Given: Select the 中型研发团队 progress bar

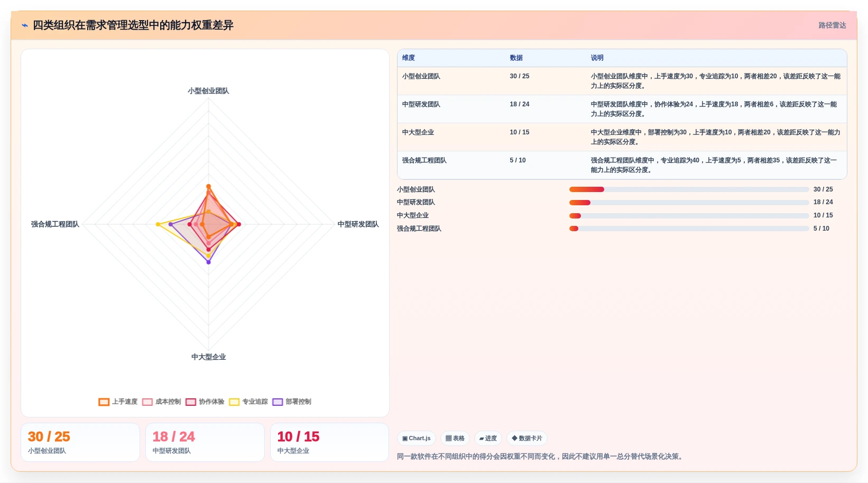Looking at the screenshot, I should [x=689, y=203].
